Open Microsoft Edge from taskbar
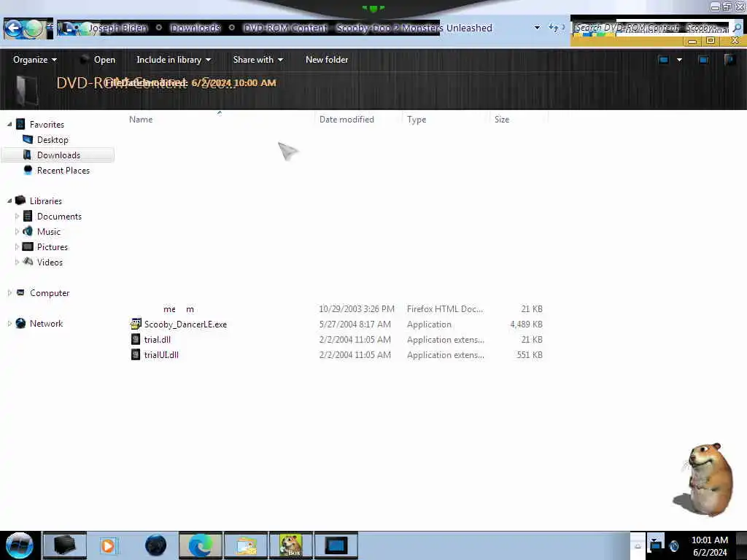 click(201, 545)
